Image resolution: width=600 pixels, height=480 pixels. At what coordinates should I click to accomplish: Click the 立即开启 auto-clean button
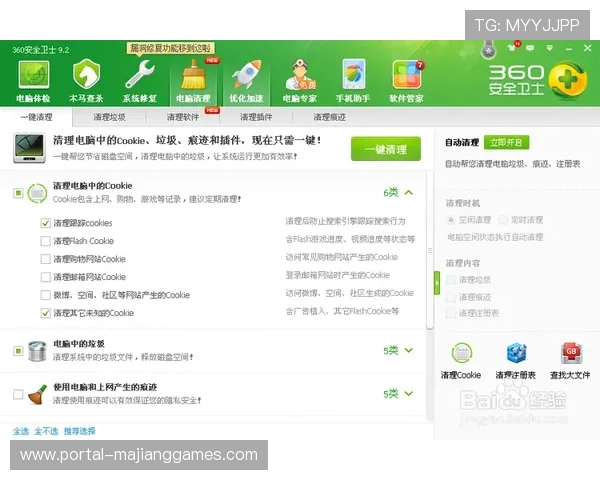click(x=506, y=142)
